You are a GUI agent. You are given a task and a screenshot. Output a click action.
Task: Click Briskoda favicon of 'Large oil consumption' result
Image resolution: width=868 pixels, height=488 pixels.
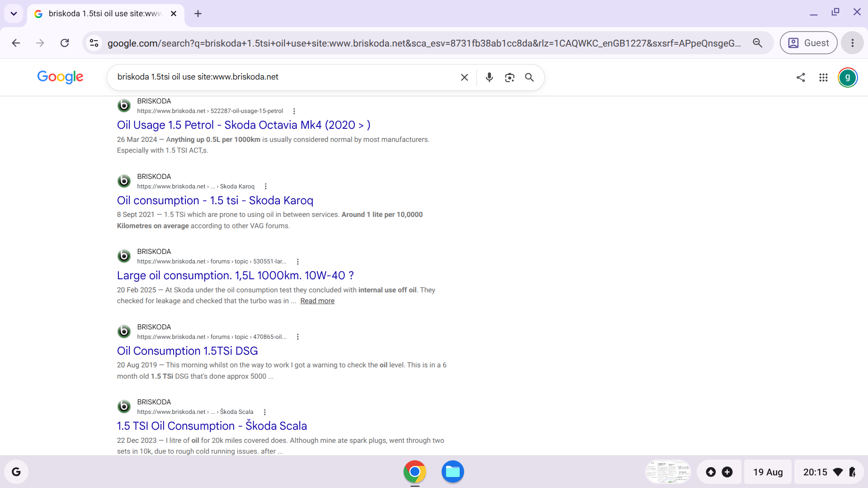click(124, 256)
